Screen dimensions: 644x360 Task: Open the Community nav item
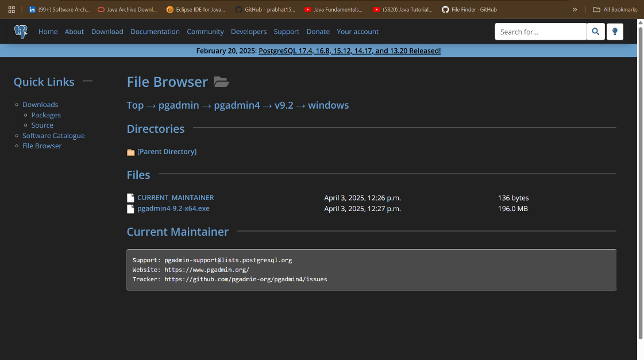(205, 32)
